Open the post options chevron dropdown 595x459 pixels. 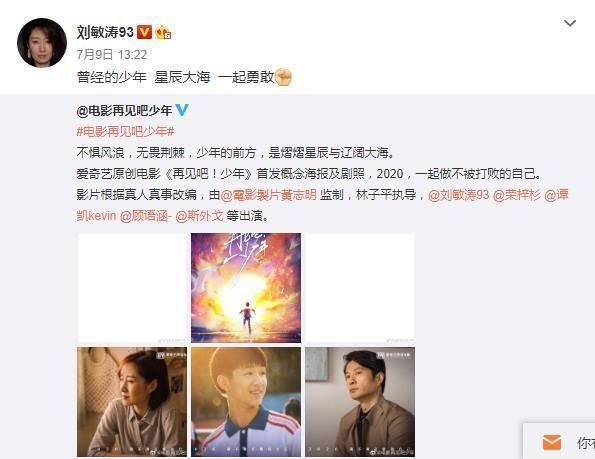(x=570, y=24)
